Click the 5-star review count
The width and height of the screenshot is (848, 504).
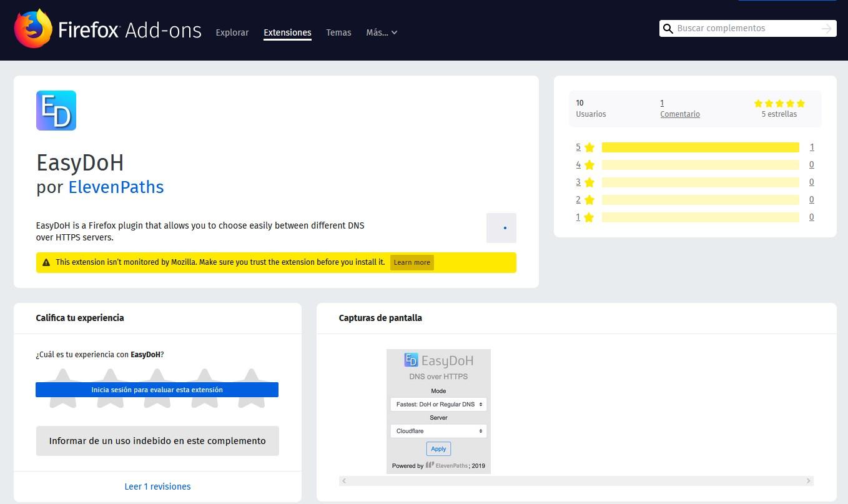coord(812,147)
